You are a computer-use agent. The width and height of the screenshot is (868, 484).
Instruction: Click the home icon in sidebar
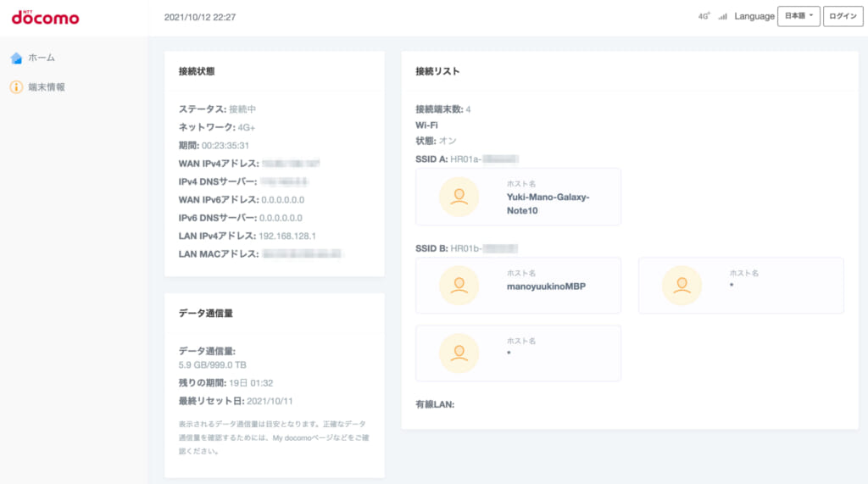tap(16, 58)
